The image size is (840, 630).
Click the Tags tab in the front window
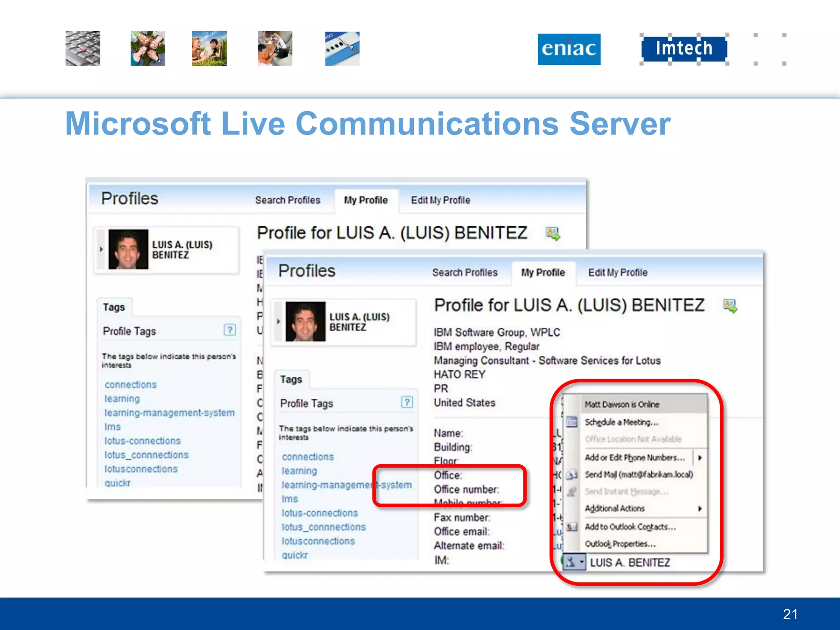click(x=291, y=379)
